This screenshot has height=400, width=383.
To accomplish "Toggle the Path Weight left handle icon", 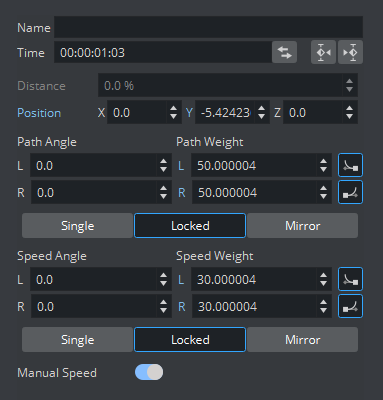I will tap(350, 165).
